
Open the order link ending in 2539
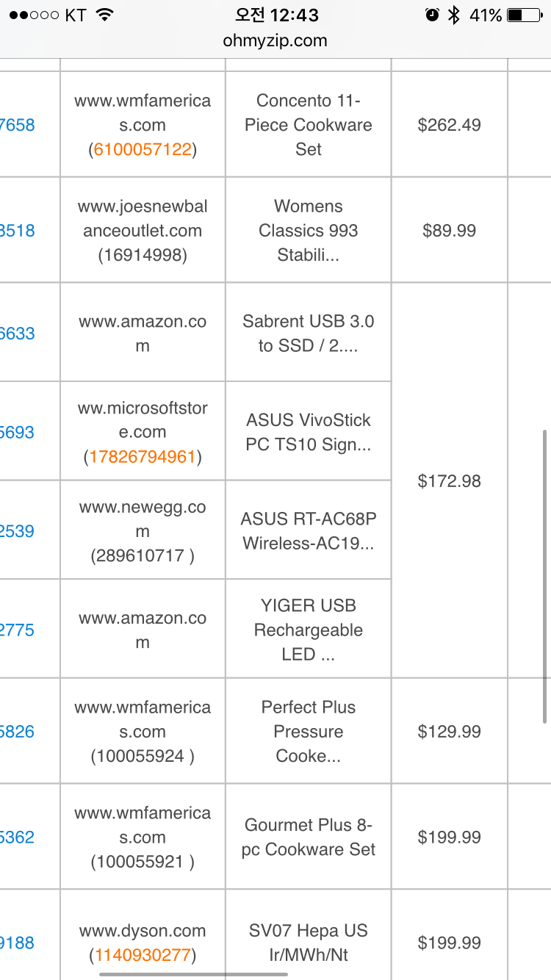point(18,531)
